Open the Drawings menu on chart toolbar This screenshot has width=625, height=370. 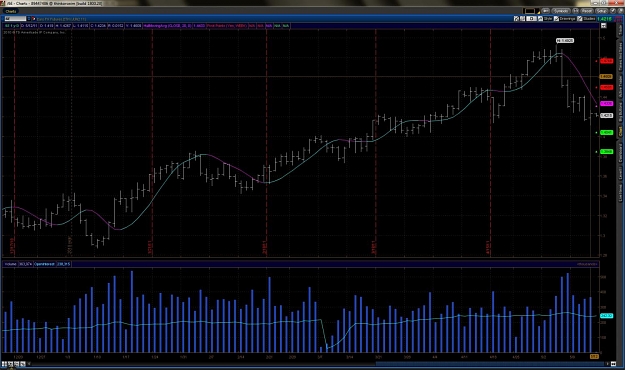tap(568, 19)
